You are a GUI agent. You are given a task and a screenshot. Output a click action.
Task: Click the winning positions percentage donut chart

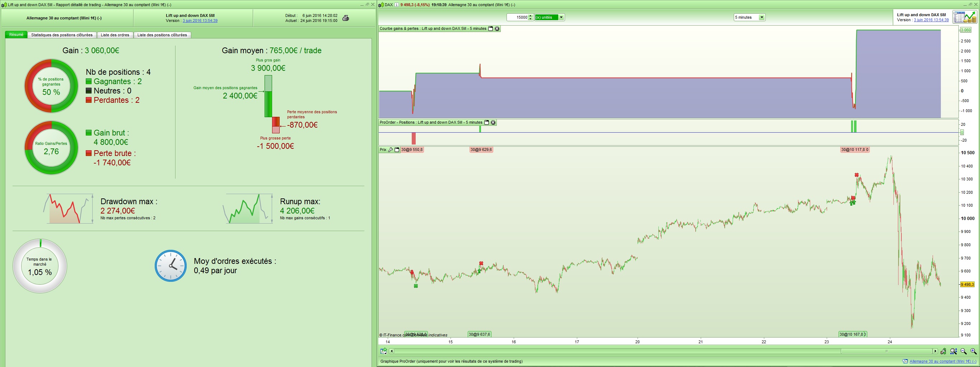[51, 86]
